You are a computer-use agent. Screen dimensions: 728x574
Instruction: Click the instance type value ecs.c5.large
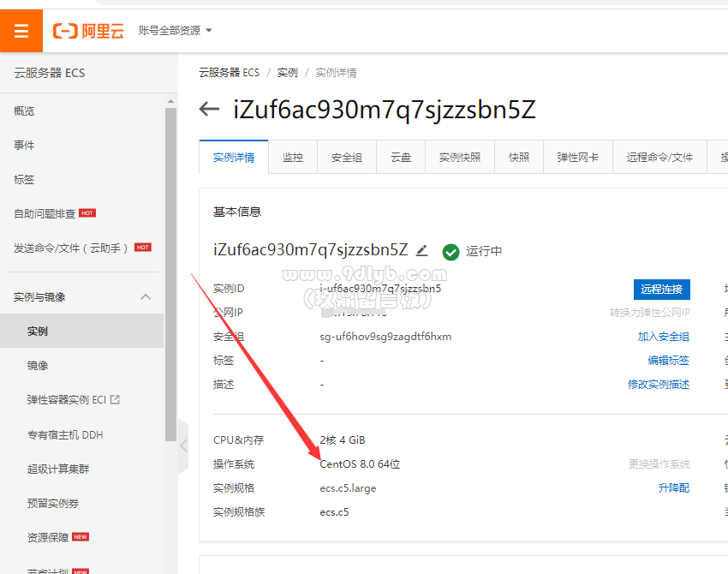coord(348,488)
